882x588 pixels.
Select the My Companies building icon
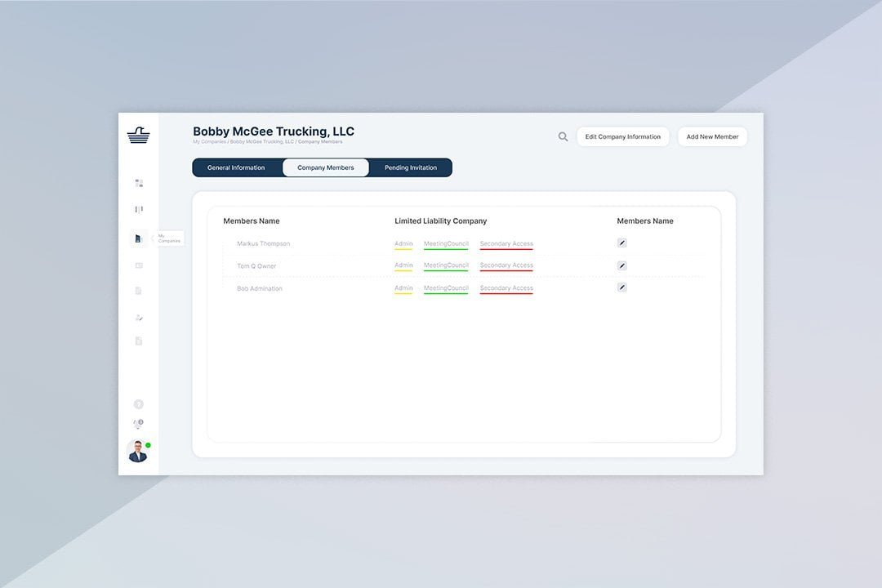pyautogui.click(x=139, y=238)
